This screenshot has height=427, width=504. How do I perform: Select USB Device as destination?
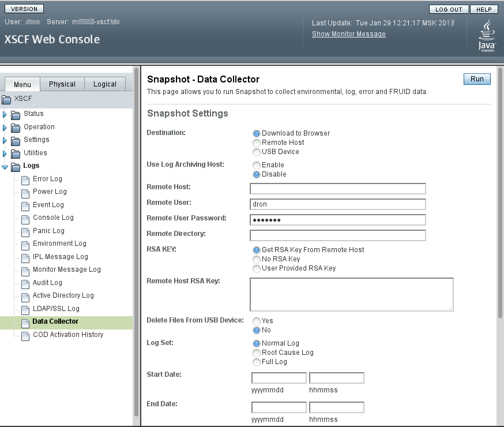(257, 152)
